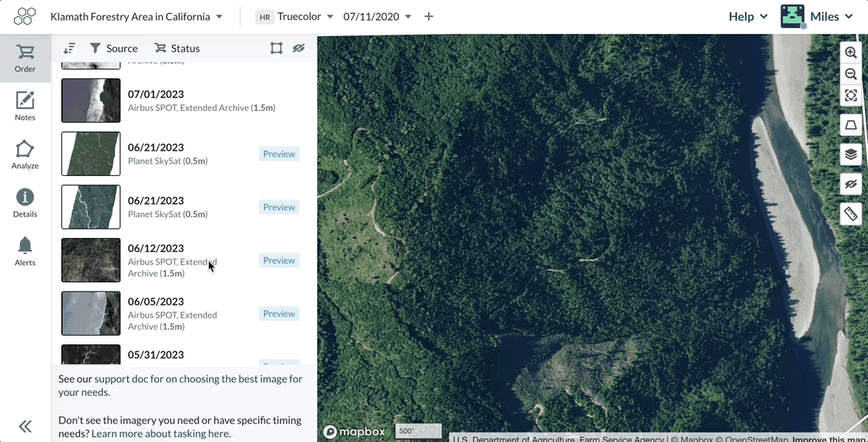Open the Analyze polygon tool

25,154
